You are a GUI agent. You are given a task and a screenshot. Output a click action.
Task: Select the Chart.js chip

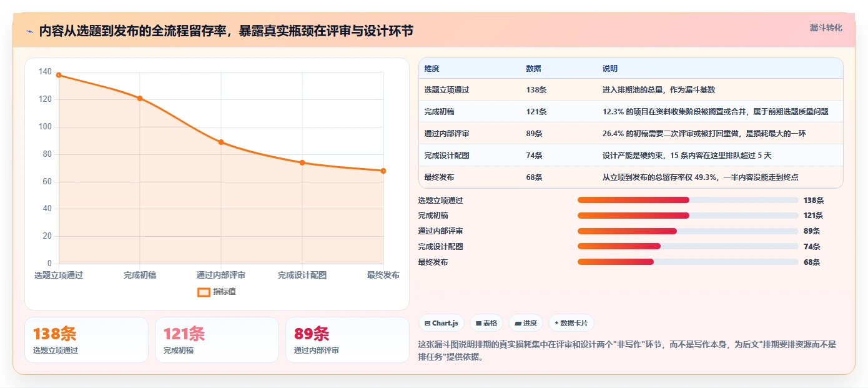point(441,323)
